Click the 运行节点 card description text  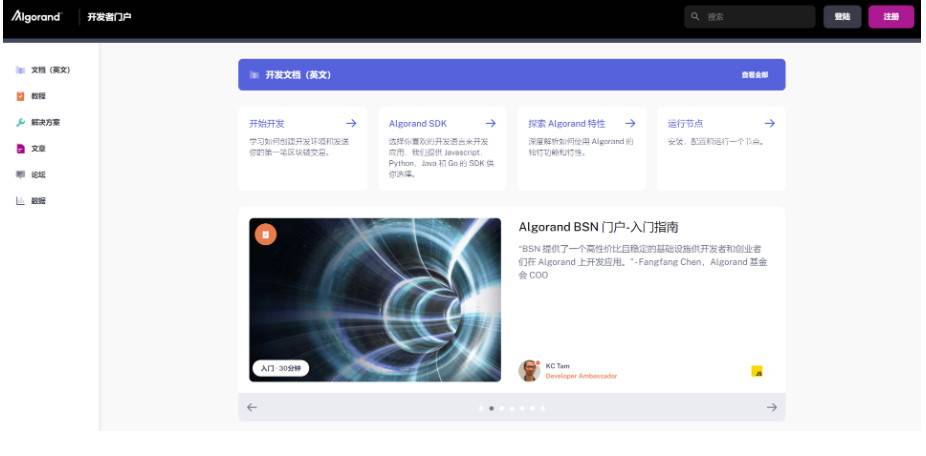[x=716, y=142]
